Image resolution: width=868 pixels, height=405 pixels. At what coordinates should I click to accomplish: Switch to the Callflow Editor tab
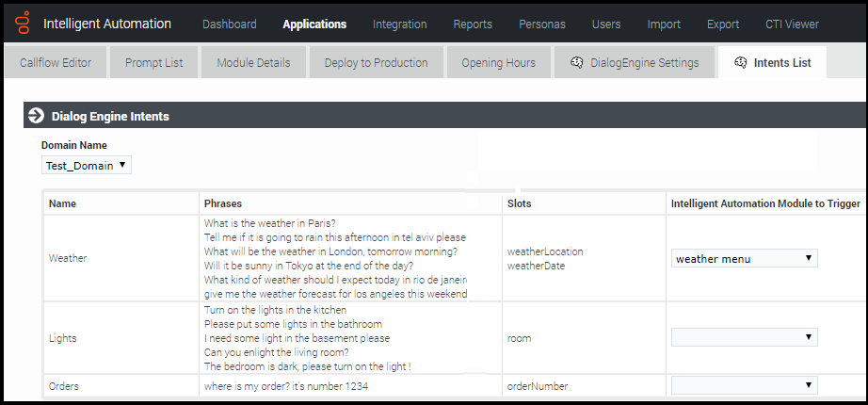click(x=56, y=63)
